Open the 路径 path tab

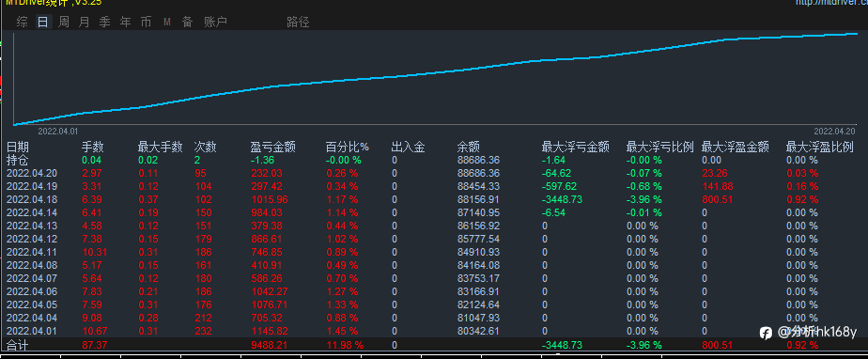298,23
